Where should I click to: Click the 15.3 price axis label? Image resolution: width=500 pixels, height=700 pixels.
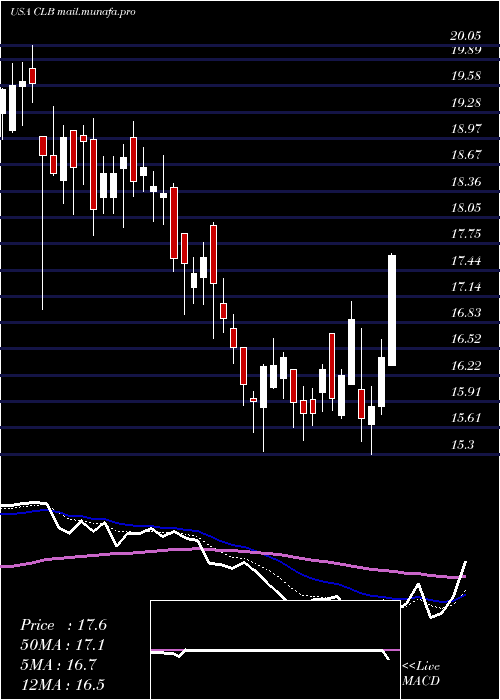(x=462, y=445)
